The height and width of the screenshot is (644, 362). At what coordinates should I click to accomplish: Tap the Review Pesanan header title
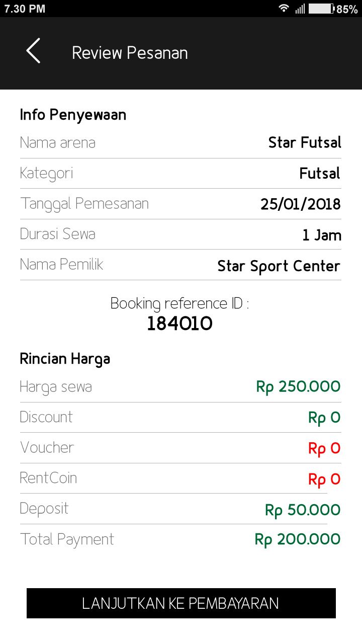click(130, 53)
